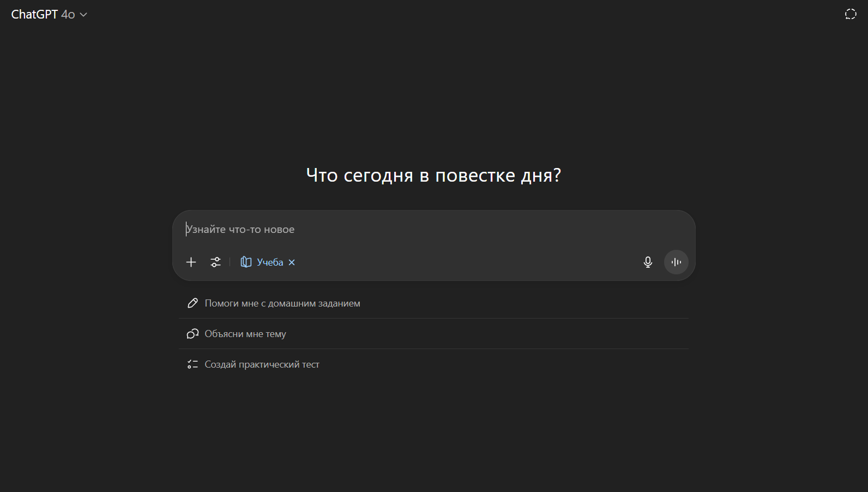
Task: Click the 4o model version label
Action: pyautogui.click(x=68, y=15)
